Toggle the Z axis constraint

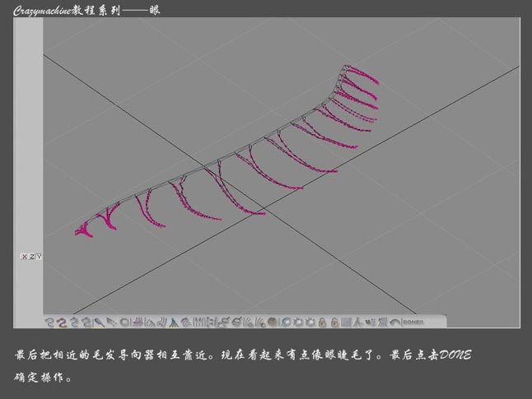click(x=31, y=257)
